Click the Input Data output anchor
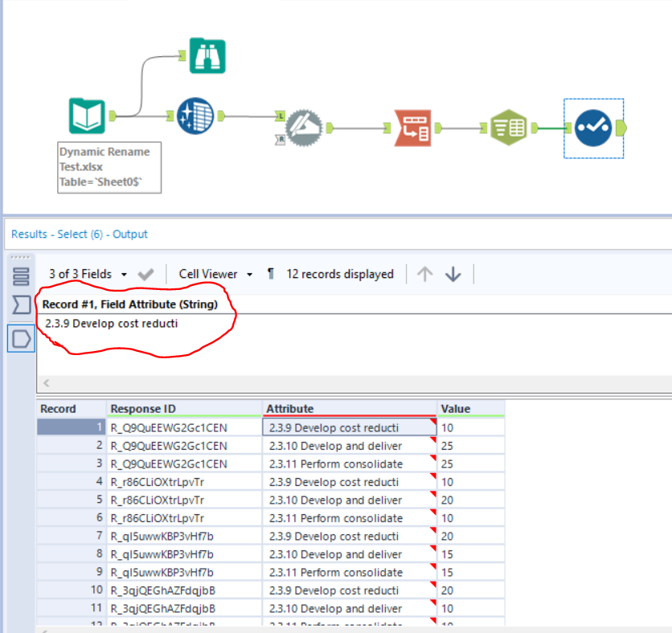Screen dimensions: 672x633 tap(113, 116)
